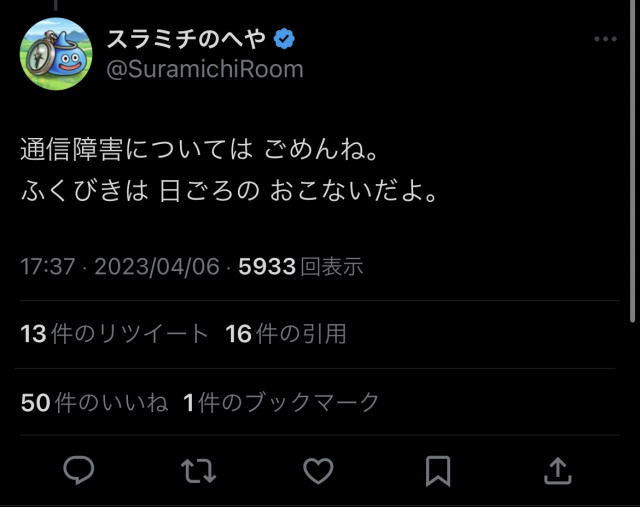Image resolution: width=640 pixels, height=507 pixels.
Task: Click the 17:37 · 2023/04/06 timestamp
Action: [123, 266]
